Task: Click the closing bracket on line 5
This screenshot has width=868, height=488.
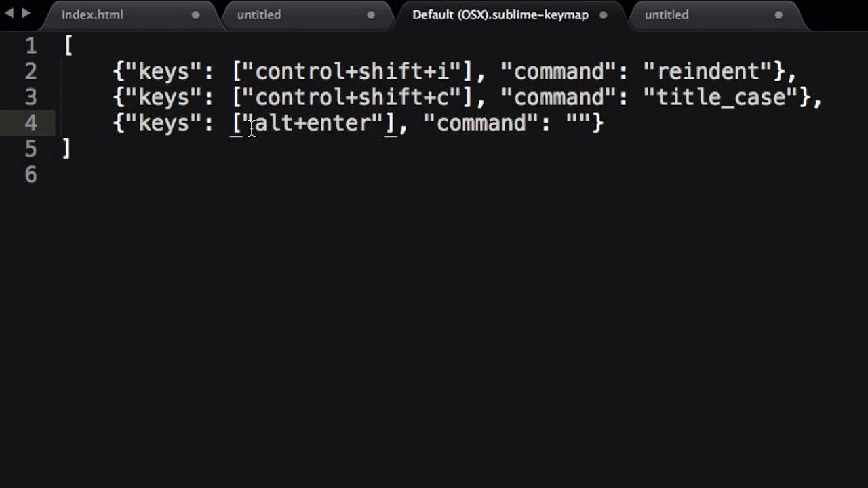Action: click(66, 148)
